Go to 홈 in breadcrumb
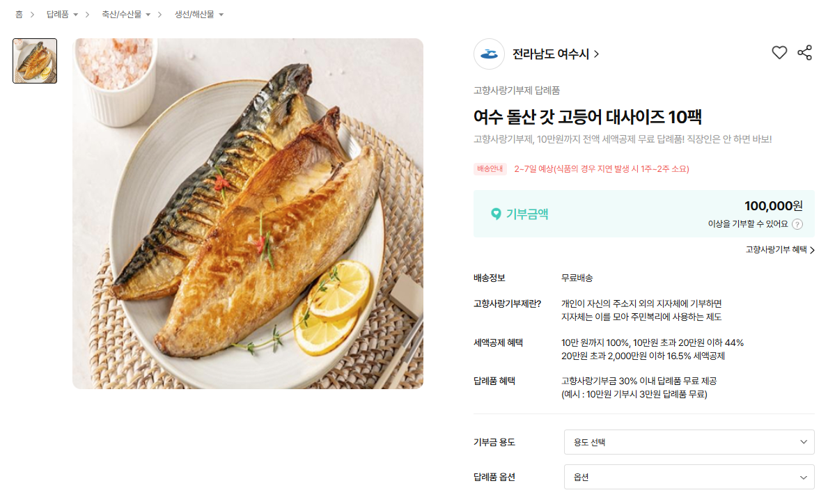Screen dimensions: 828x504 point(19,15)
